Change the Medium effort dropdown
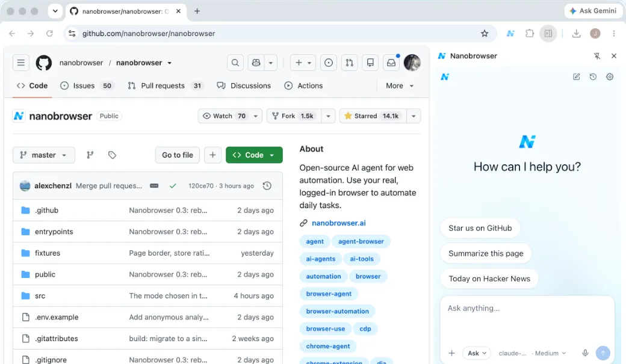Screen dimensions: 626x364 point(551,353)
